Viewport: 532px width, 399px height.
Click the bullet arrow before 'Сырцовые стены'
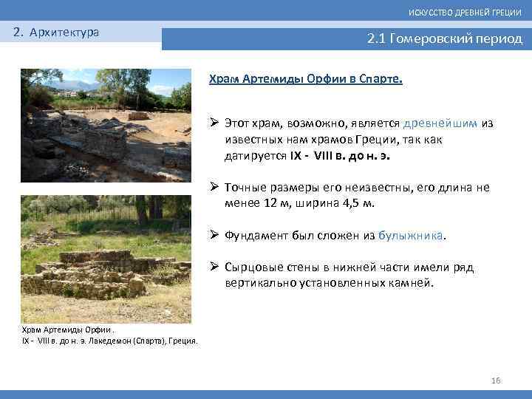[x=214, y=266]
